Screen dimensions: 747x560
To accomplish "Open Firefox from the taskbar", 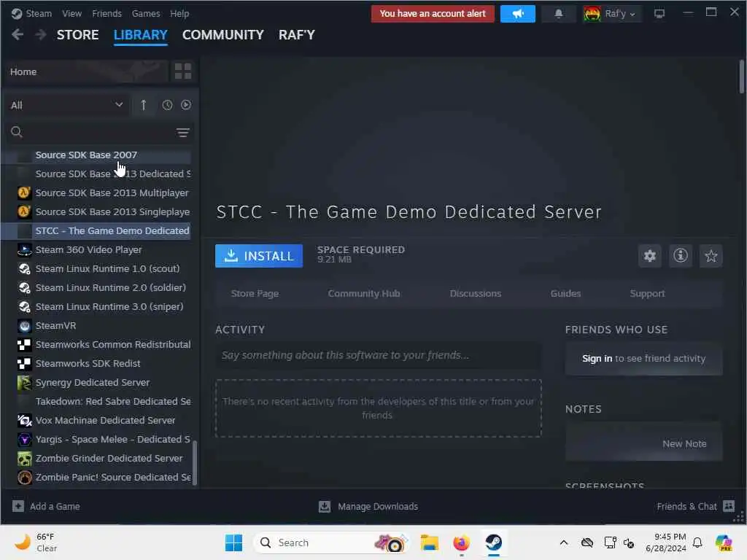I will tap(461, 542).
